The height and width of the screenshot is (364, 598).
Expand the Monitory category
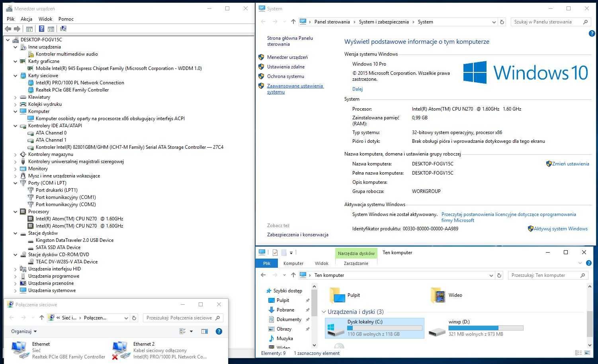click(x=16, y=169)
